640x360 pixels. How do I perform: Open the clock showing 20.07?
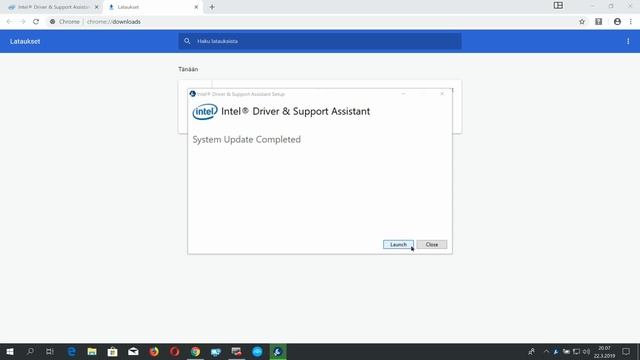coord(604,352)
